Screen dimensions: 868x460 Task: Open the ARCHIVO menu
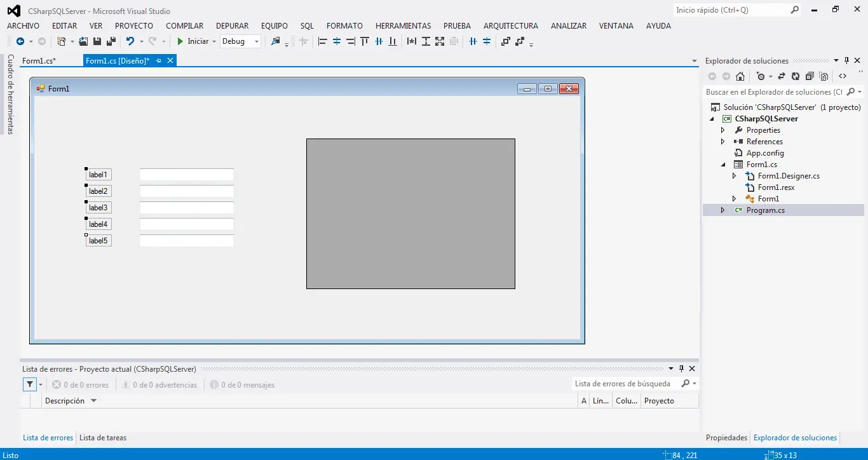point(23,26)
